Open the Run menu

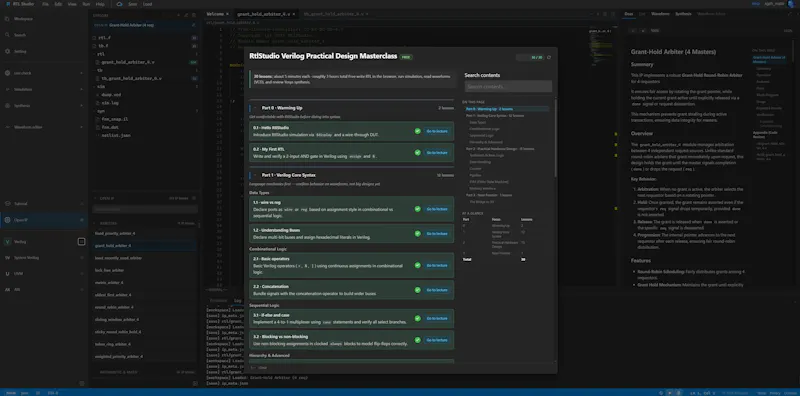tap(86, 4)
